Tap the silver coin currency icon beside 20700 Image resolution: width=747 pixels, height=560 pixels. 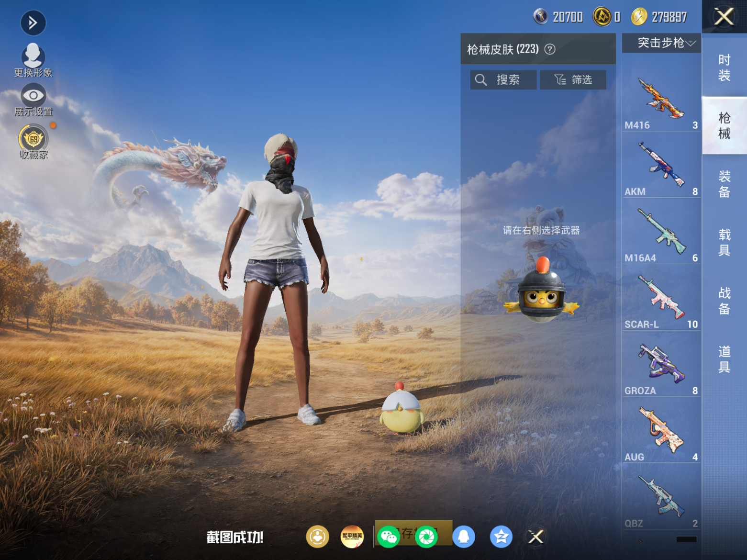pyautogui.click(x=541, y=17)
